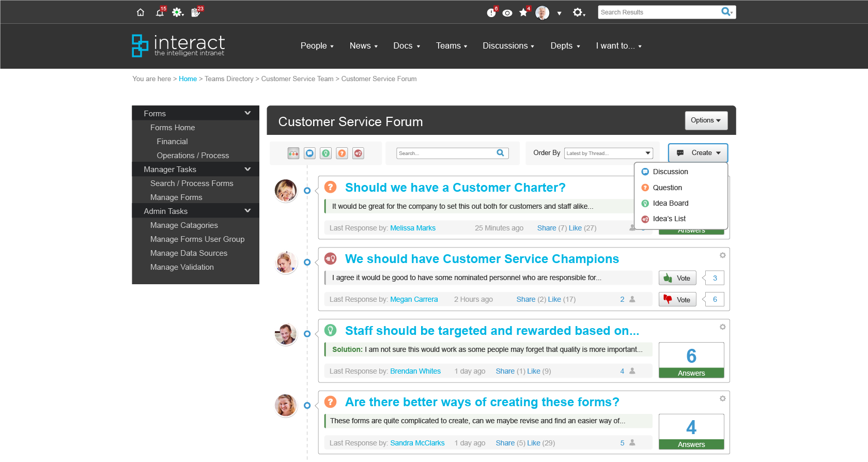Open the Teams menu
Screen dimensions: 868x462
point(451,46)
